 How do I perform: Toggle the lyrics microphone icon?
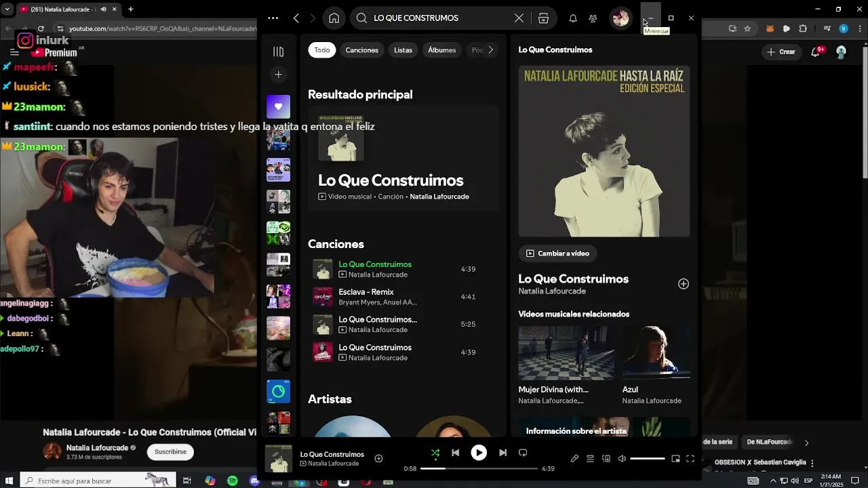(x=574, y=459)
